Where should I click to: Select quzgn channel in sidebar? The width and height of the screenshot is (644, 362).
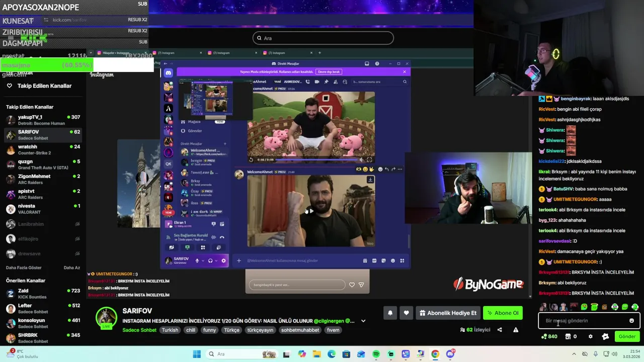43,164
